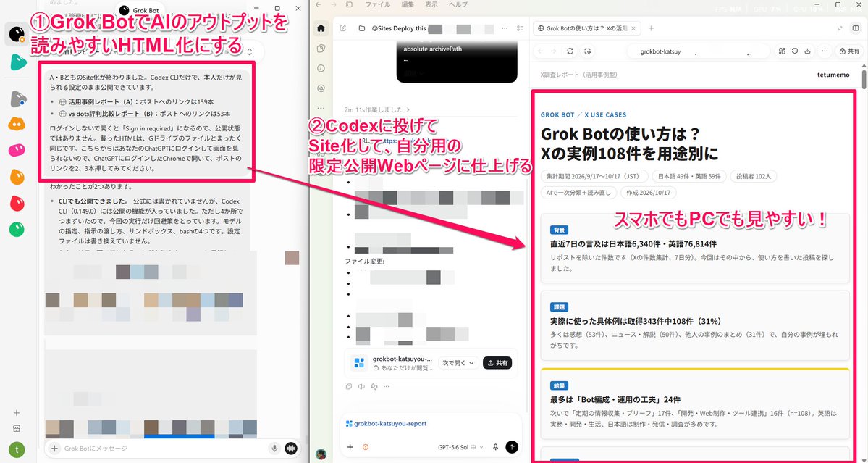This screenshot has height=463, width=868.
Task: Open the clock history icon in Codex rail
Action: pyautogui.click(x=321, y=68)
